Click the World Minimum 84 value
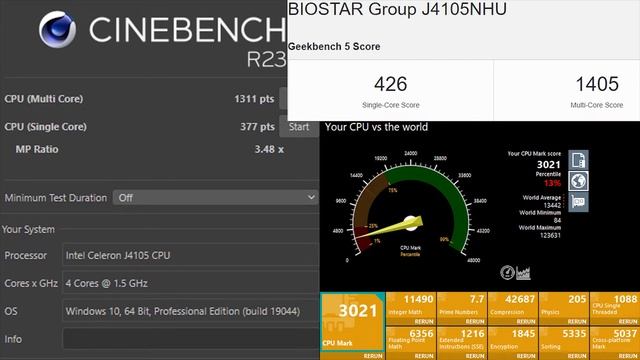The width and height of the screenshot is (640, 360). click(557, 220)
